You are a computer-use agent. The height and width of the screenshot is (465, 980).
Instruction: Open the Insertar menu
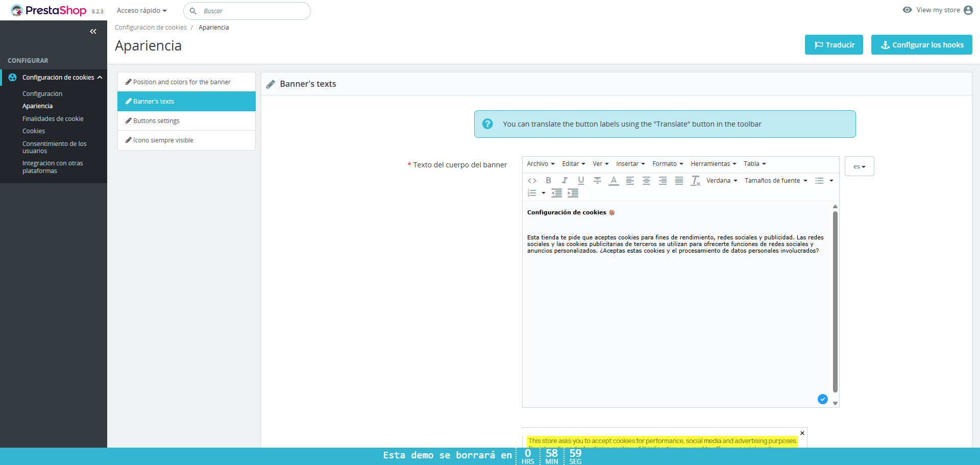click(x=630, y=164)
